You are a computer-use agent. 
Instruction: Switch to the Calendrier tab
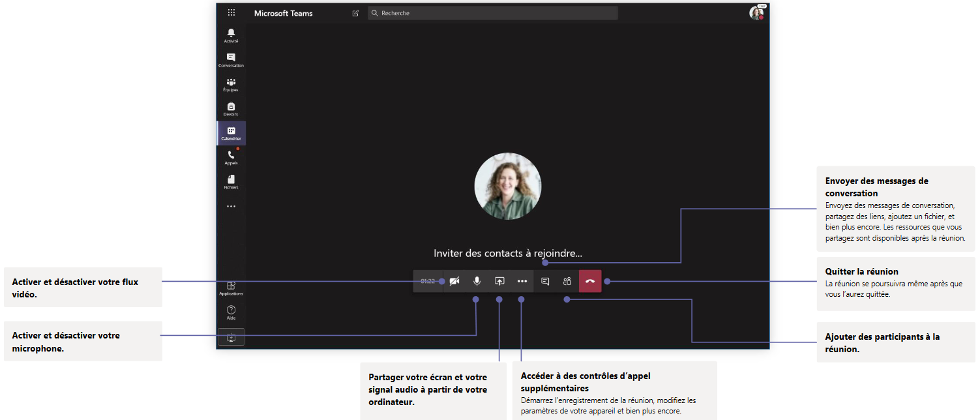pyautogui.click(x=231, y=133)
